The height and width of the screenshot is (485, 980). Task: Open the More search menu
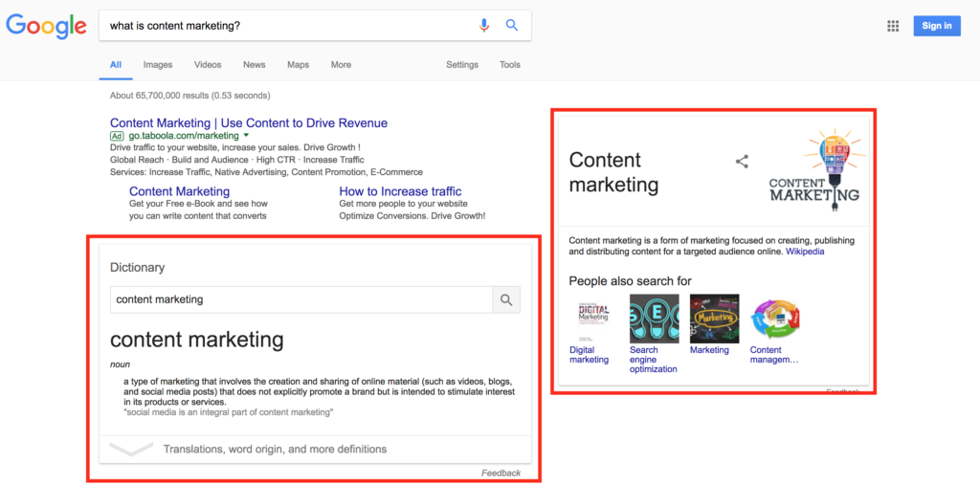(342, 65)
